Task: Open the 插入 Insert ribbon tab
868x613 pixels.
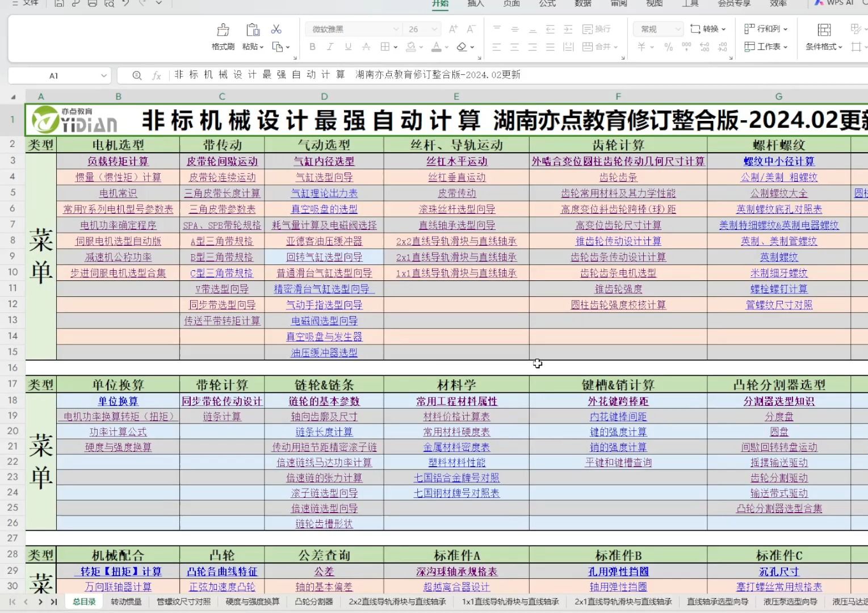Action: pyautogui.click(x=476, y=3)
